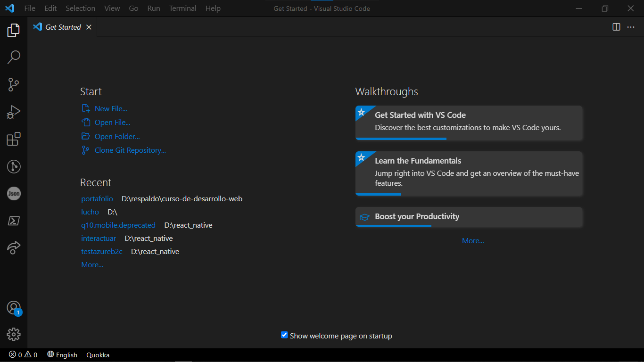
Task: Open the Explorer view in activity bar
Action: pos(14,31)
